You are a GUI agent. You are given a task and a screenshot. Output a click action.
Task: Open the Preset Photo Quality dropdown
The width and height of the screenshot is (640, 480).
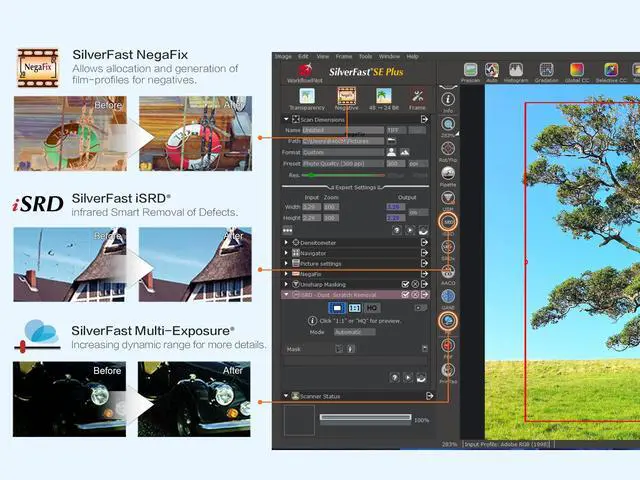(x=342, y=163)
